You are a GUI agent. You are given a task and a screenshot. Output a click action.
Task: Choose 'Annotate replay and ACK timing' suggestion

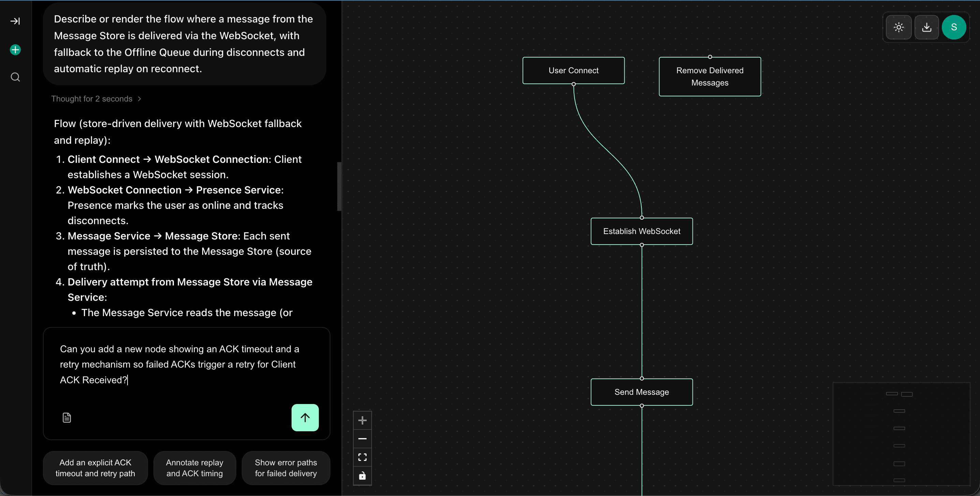click(x=194, y=468)
